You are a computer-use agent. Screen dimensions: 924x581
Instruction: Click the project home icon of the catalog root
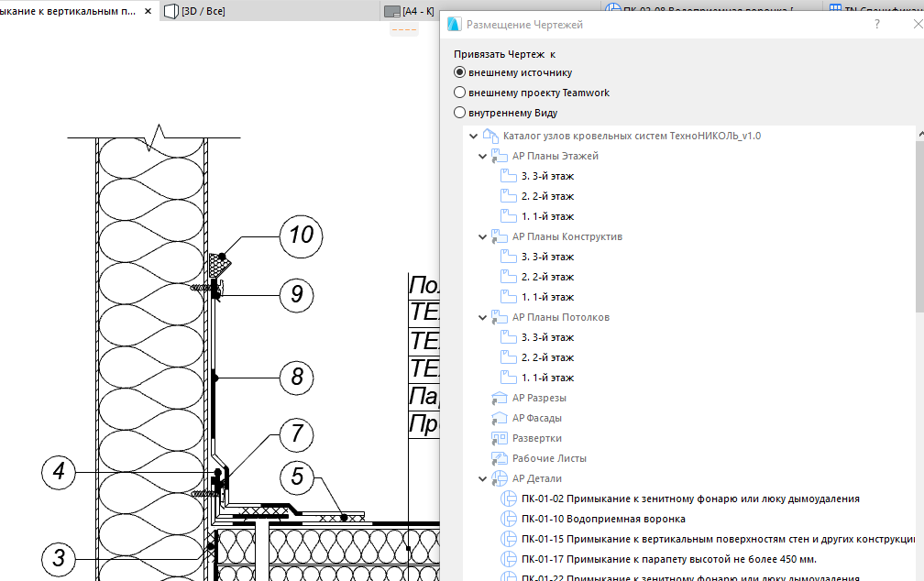(x=490, y=136)
